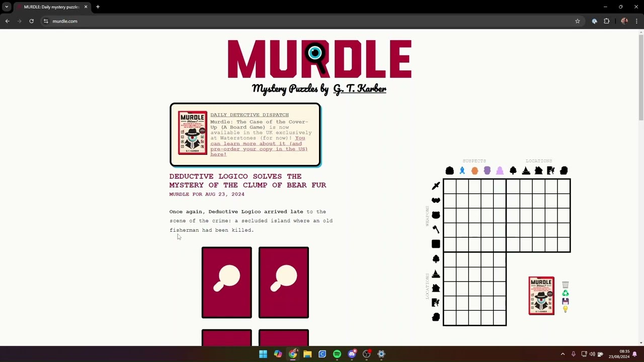Image resolution: width=644 pixels, height=362 pixels.
Task: Open the Windows Start menu
Action: (x=263, y=354)
